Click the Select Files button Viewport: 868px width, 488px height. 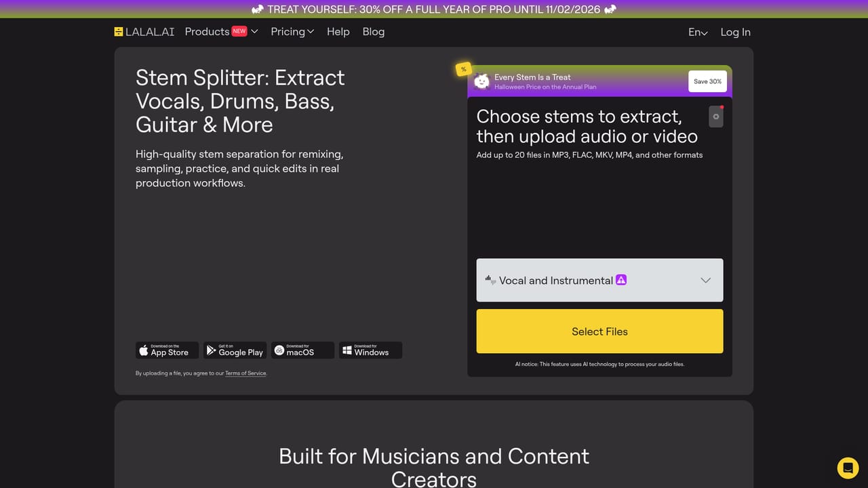[599, 331]
